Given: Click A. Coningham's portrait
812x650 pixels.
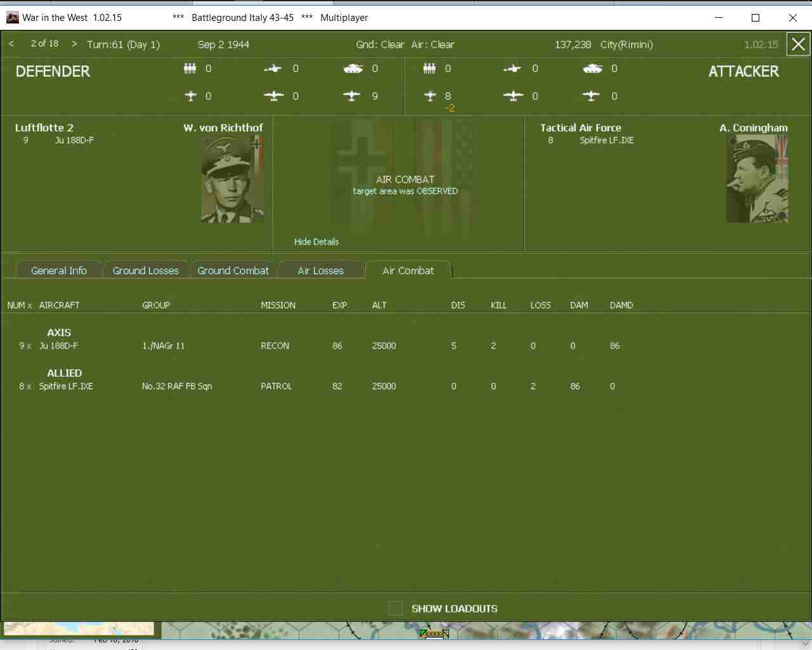Looking at the screenshot, I should coord(757,178).
